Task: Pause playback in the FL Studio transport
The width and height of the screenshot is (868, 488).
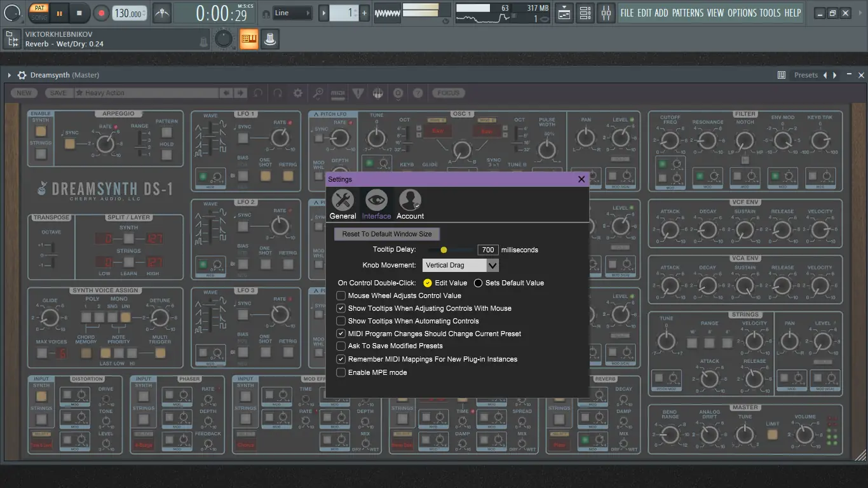Action: point(59,13)
